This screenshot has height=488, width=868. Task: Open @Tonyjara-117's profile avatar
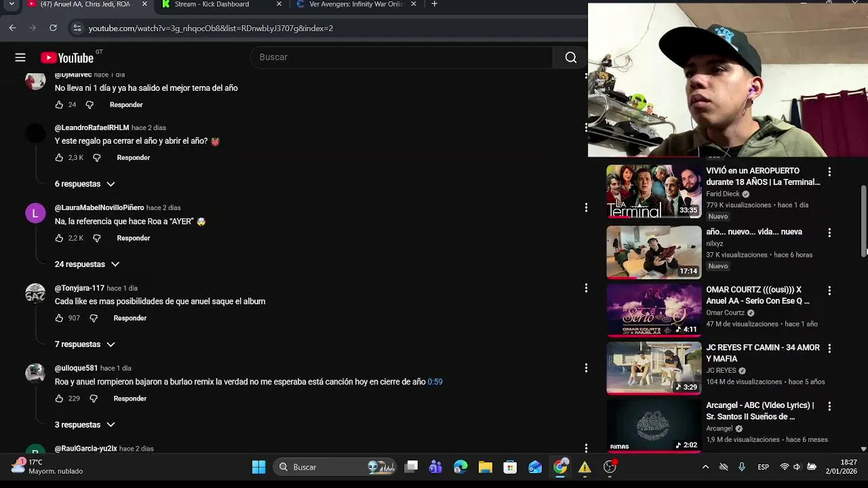35,294
